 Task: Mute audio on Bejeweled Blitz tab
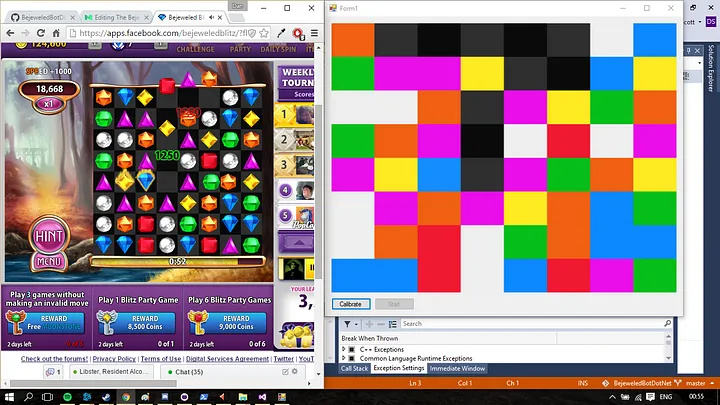pos(212,17)
